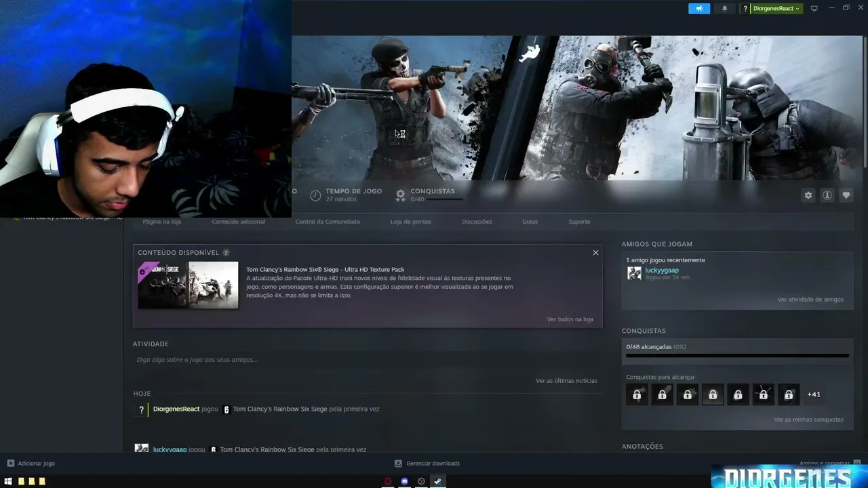Open Ver as minhas conquistas link
This screenshot has height=488, width=868.
(808, 420)
